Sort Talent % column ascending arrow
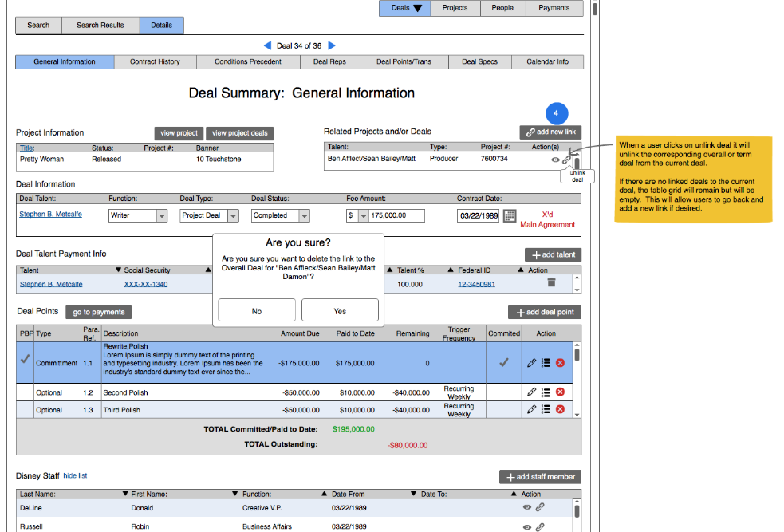 pyautogui.click(x=389, y=270)
